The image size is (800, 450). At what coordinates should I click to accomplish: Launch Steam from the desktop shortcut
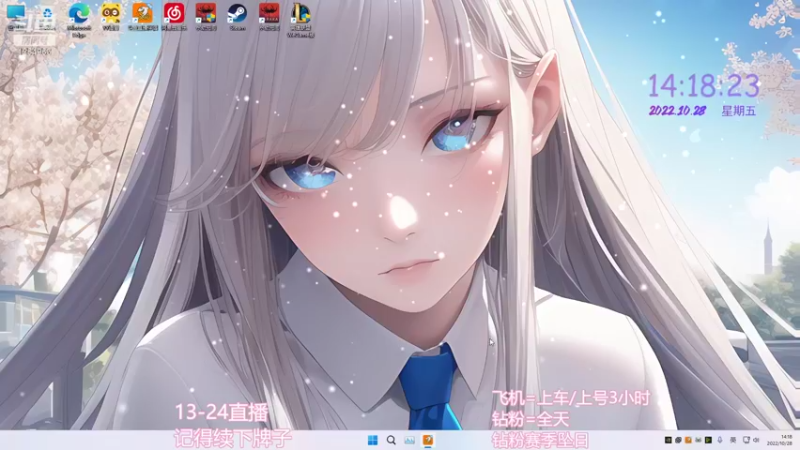pyautogui.click(x=237, y=17)
